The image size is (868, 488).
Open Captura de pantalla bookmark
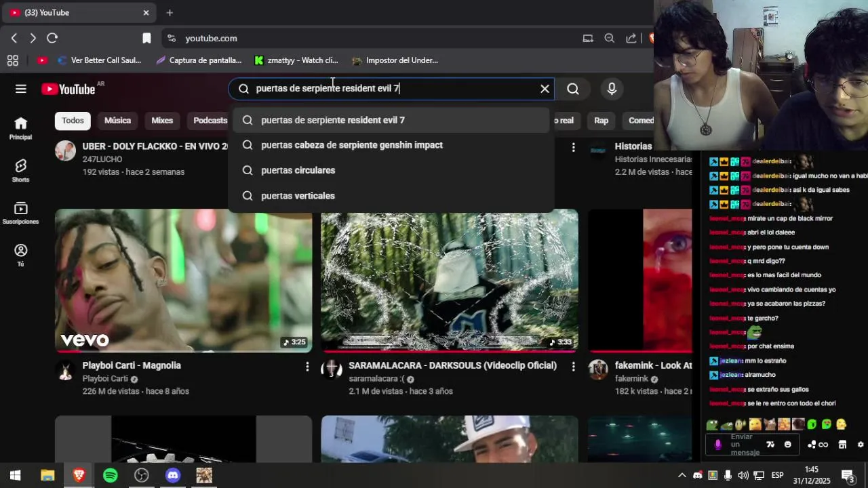[x=199, y=60]
